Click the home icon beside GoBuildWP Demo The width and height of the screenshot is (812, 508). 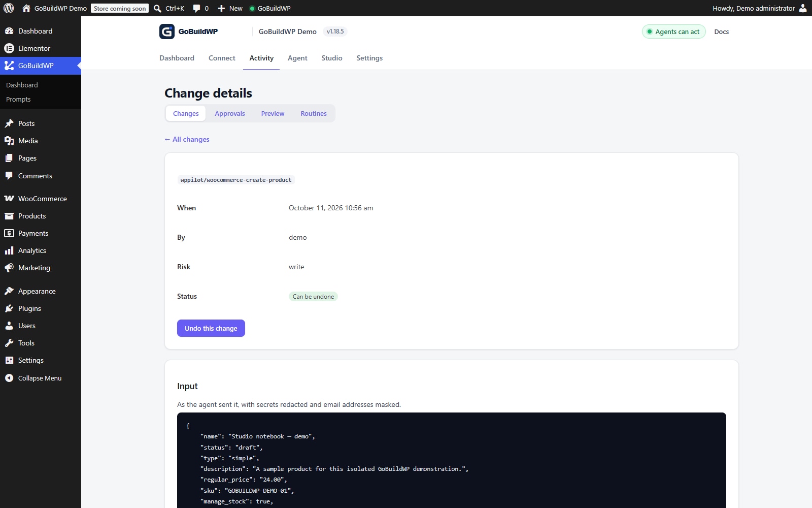pyautogui.click(x=26, y=8)
